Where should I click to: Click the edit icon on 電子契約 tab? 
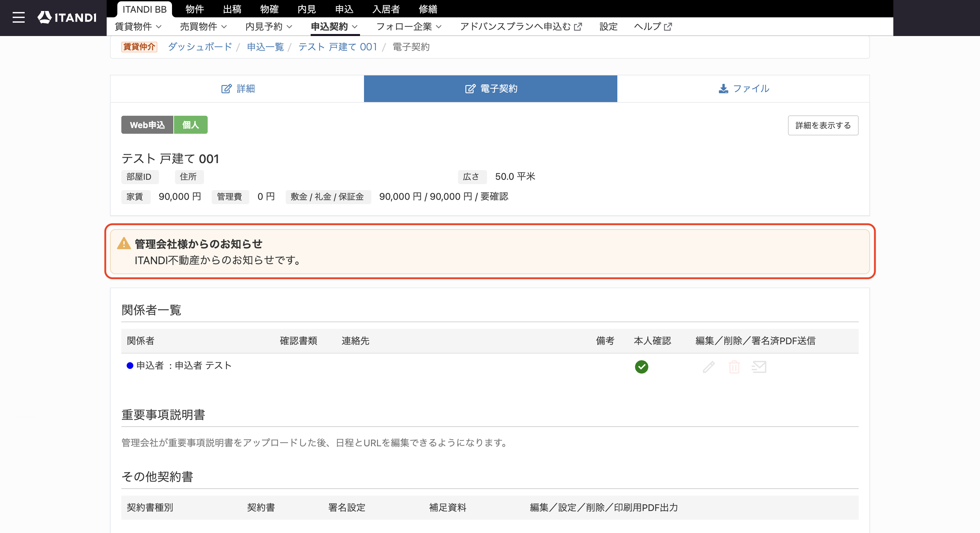pyautogui.click(x=470, y=89)
